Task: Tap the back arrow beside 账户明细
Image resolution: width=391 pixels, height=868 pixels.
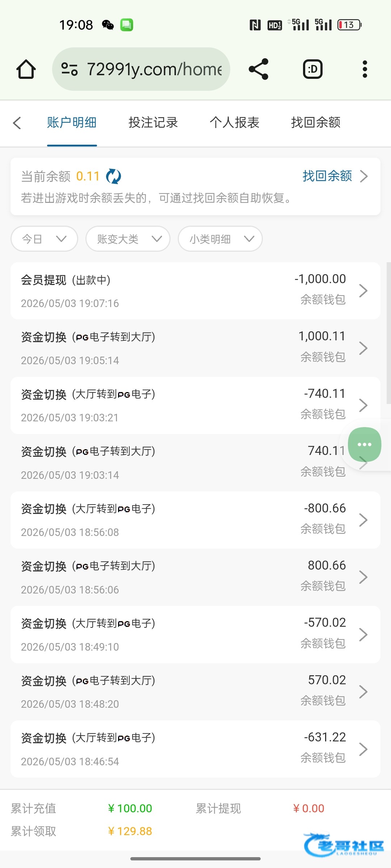Action: click(x=17, y=123)
